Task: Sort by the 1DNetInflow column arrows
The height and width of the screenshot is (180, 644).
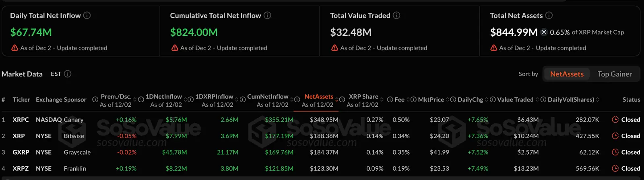Action: click(186, 99)
